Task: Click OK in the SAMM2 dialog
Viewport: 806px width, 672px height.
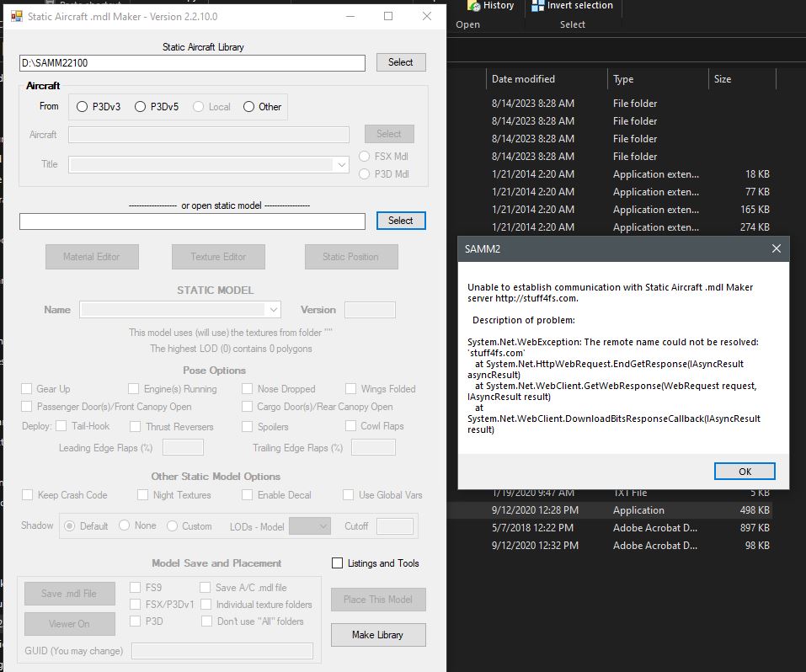Action: tap(745, 471)
